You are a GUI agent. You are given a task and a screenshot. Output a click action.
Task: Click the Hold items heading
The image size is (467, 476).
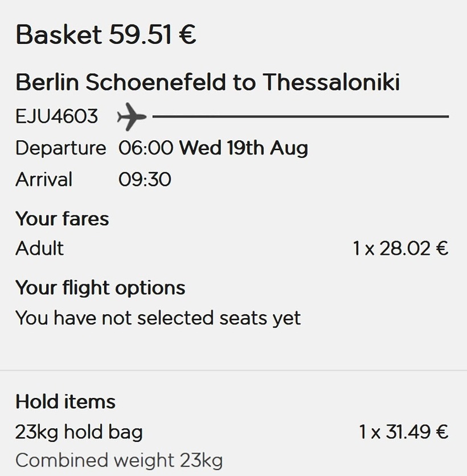[x=65, y=401]
